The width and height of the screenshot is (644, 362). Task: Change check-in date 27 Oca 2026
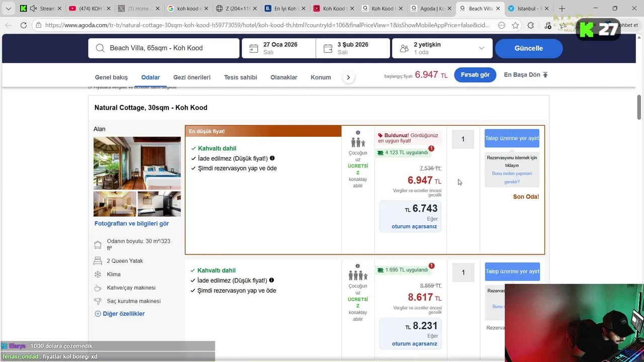279,48
